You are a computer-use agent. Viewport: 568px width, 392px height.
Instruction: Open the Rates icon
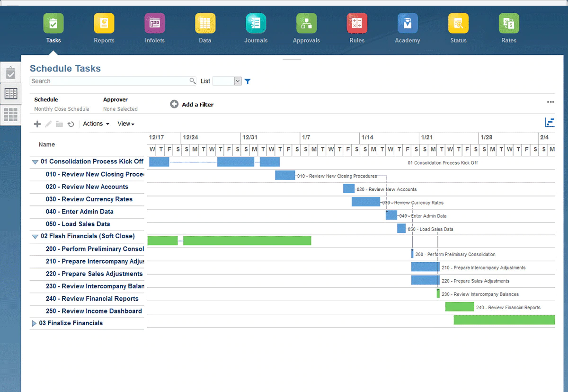click(x=509, y=23)
